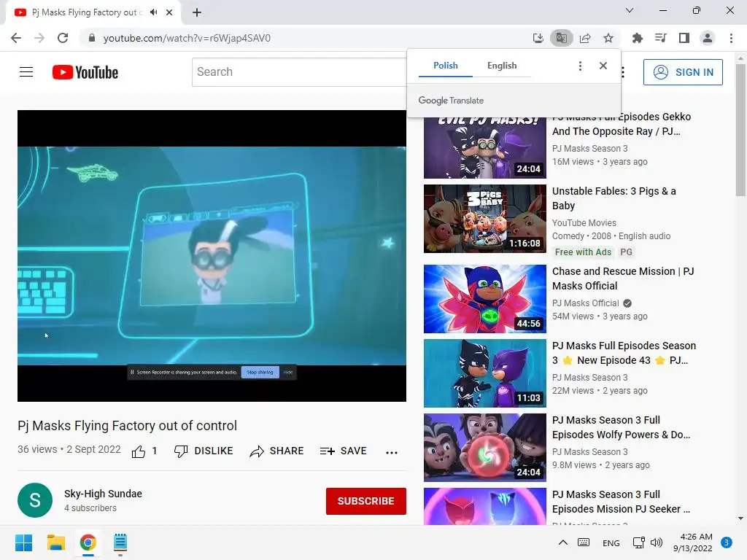Open the Extensions puzzle icon
This screenshot has height=560, width=747.
(x=637, y=38)
